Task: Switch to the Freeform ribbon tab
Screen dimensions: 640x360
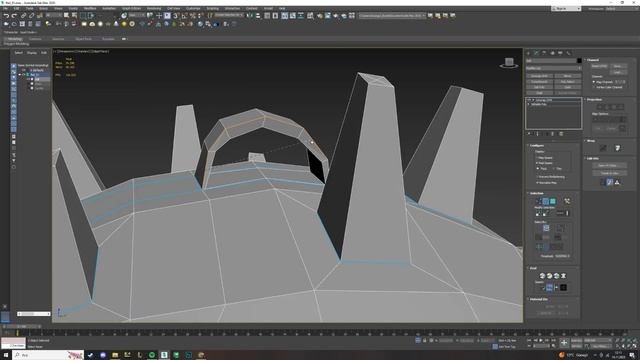Action: click(35, 39)
